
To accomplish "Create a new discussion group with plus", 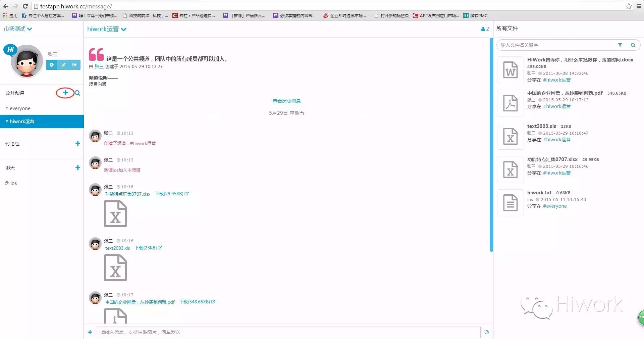I will point(78,143).
